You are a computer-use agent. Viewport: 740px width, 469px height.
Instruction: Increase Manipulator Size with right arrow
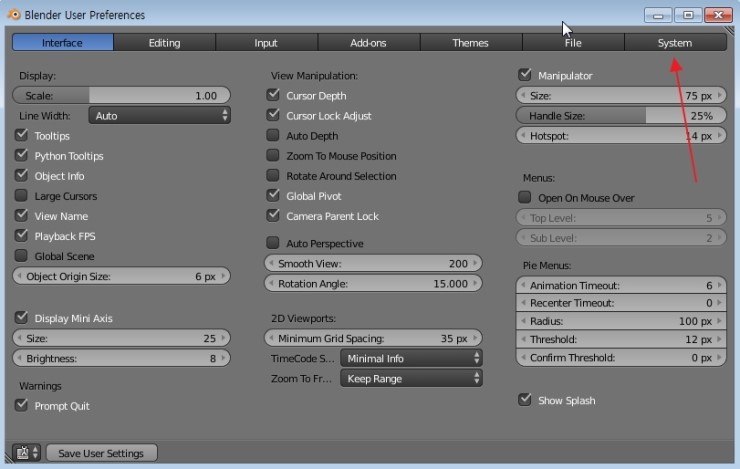pos(720,95)
